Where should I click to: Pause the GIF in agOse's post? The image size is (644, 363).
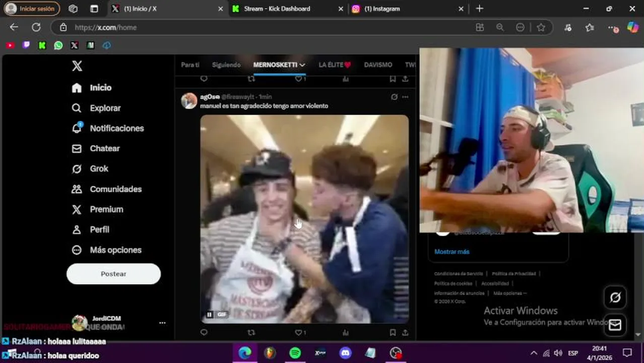pyautogui.click(x=209, y=315)
